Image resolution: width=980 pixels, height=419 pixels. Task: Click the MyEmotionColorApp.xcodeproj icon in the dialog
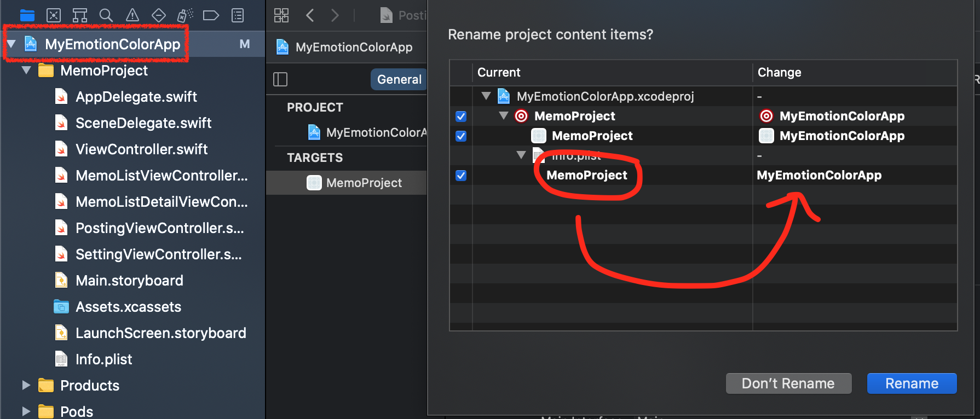(x=504, y=96)
